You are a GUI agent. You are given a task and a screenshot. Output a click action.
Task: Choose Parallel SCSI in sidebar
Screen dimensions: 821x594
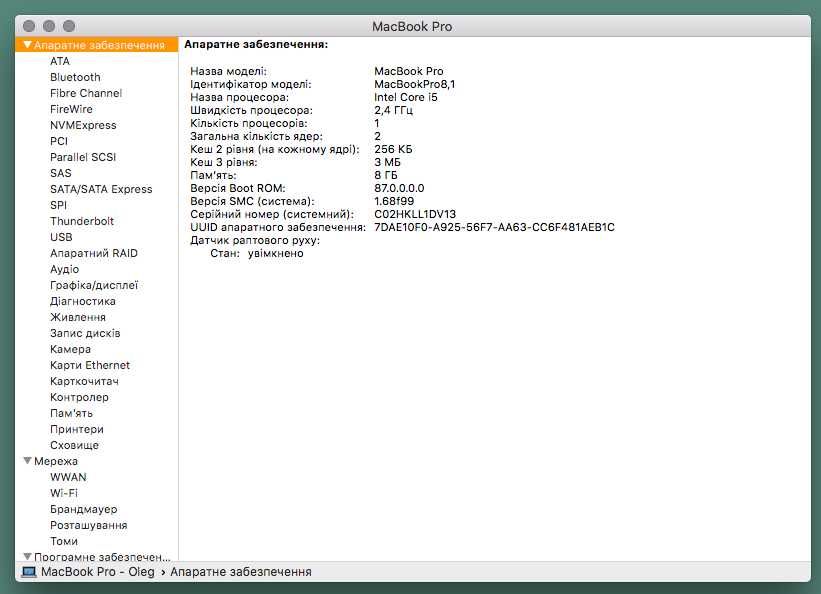[83, 157]
